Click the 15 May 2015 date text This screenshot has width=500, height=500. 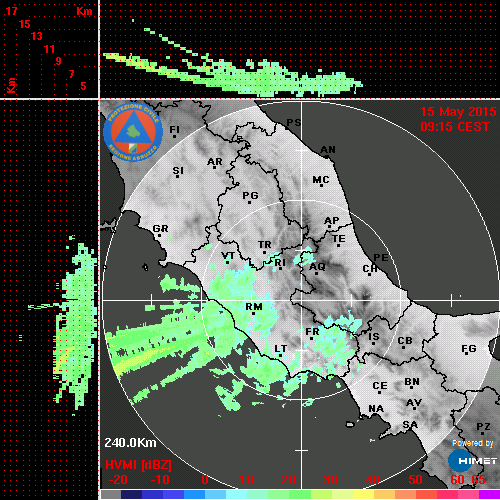[458, 112]
